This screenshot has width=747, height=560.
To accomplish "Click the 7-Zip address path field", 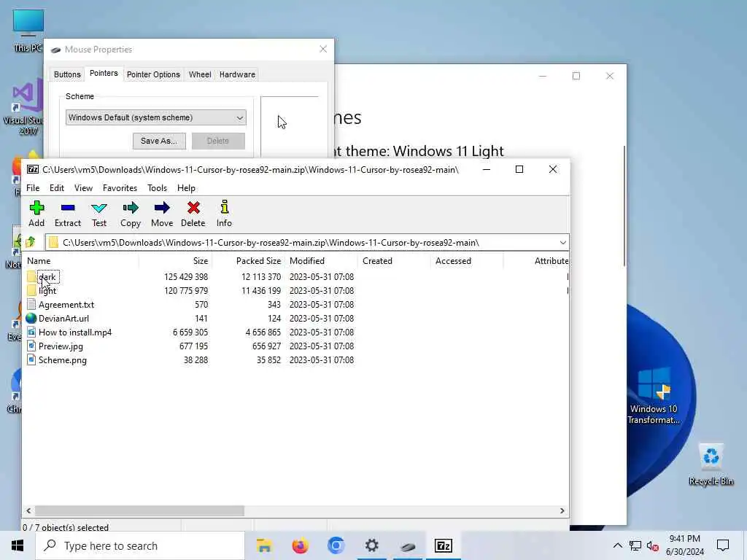I will pyautogui.click(x=307, y=242).
